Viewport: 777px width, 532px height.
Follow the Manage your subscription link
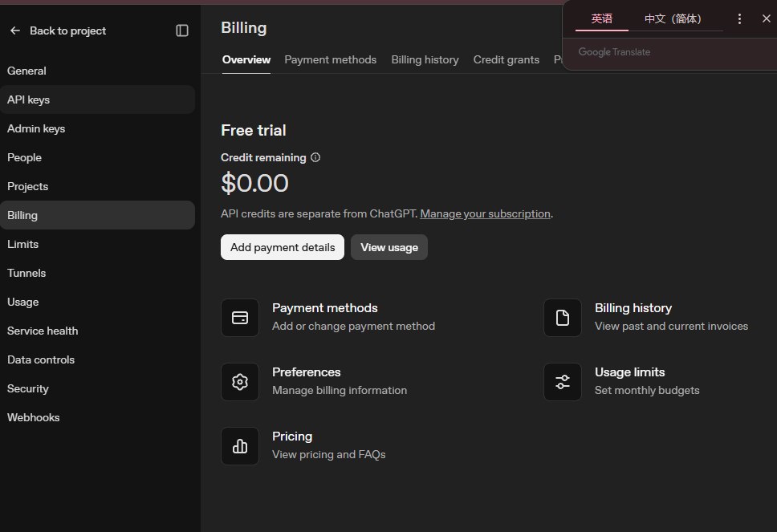click(x=485, y=214)
